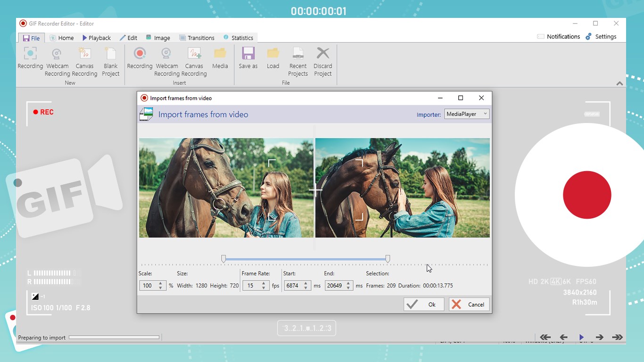644x362 pixels.
Task: Cancel the import frames dialog
Action: coord(469,304)
